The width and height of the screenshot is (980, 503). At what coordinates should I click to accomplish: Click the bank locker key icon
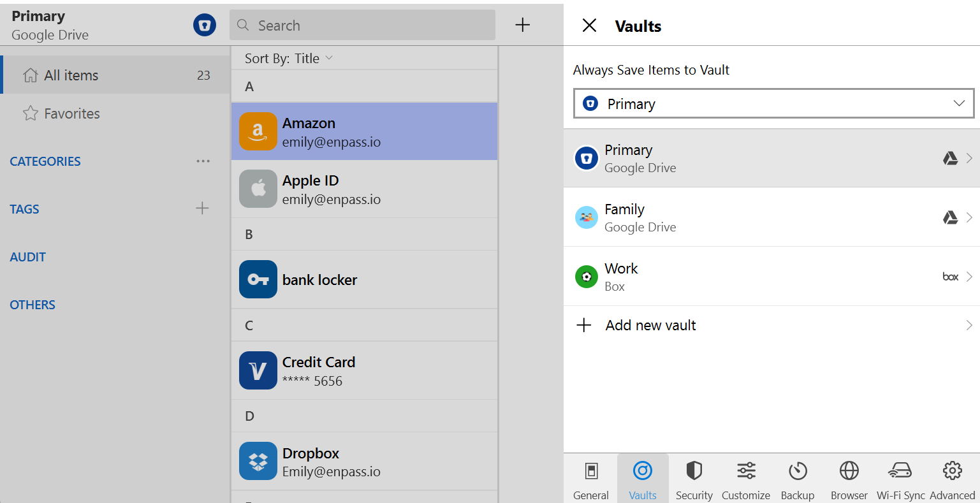pyautogui.click(x=258, y=279)
